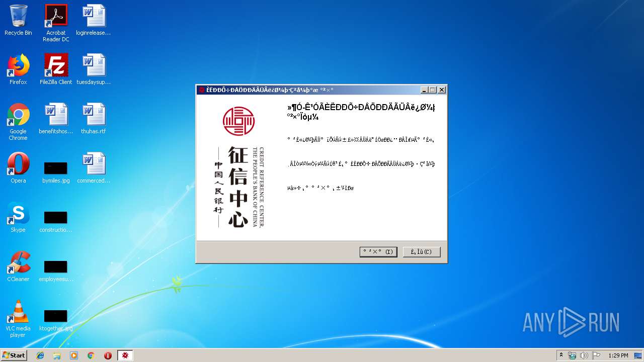Select the bymiles.jpg image file
644x362 pixels.
pos(56,172)
